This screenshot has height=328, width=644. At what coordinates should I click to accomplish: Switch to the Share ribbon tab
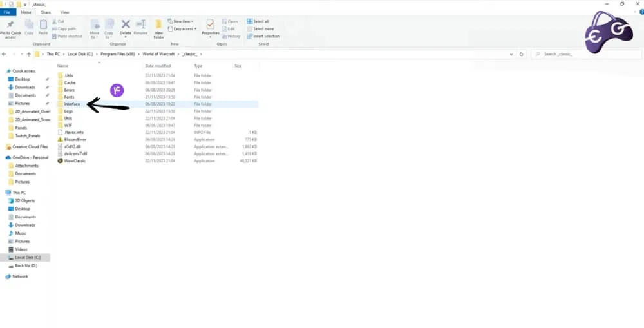click(46, 12)
